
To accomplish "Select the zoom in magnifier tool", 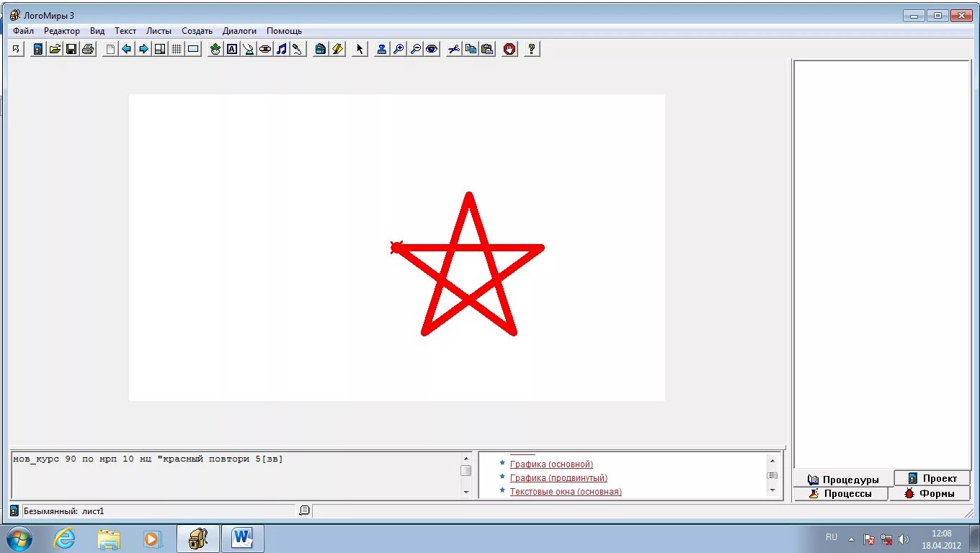I will (398, 49).
